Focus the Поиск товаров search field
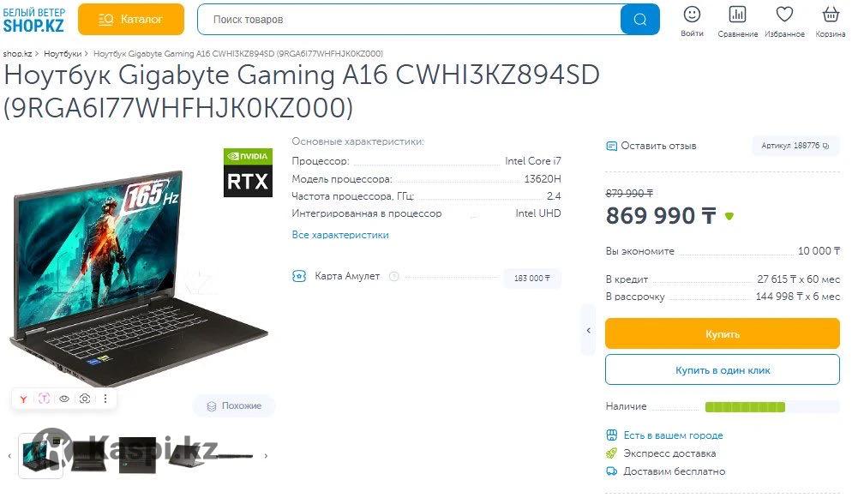This screenshot has width=858, height=504. click(409, 20)
